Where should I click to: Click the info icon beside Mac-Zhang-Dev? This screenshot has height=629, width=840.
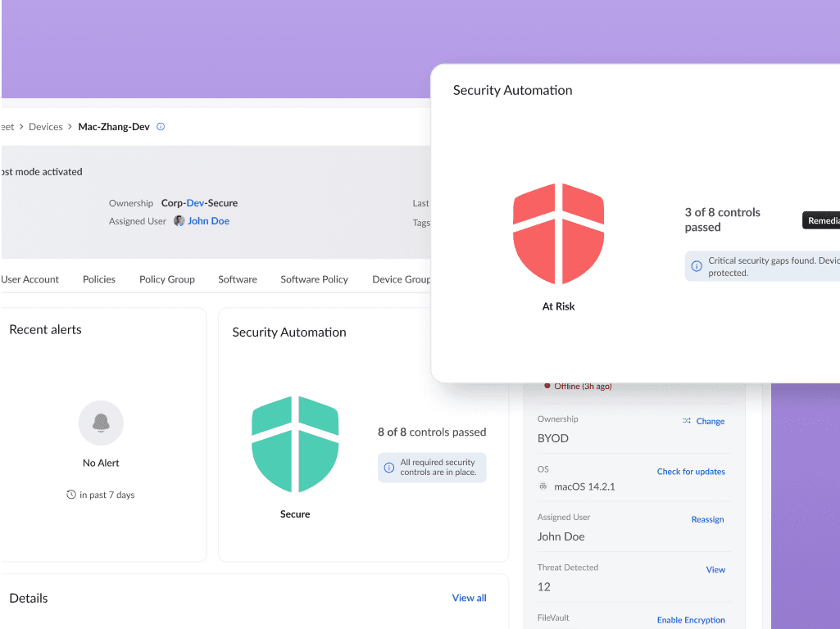tap(161, 127)
